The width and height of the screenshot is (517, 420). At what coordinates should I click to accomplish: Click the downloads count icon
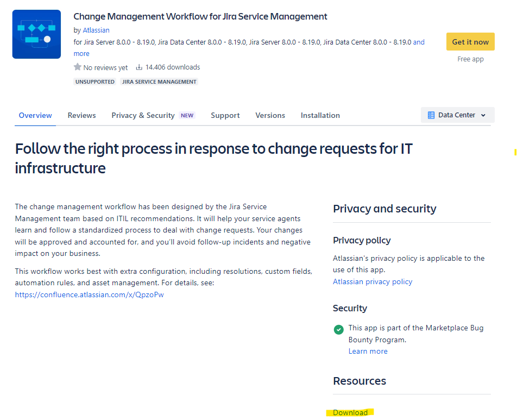tap(139, 67)
